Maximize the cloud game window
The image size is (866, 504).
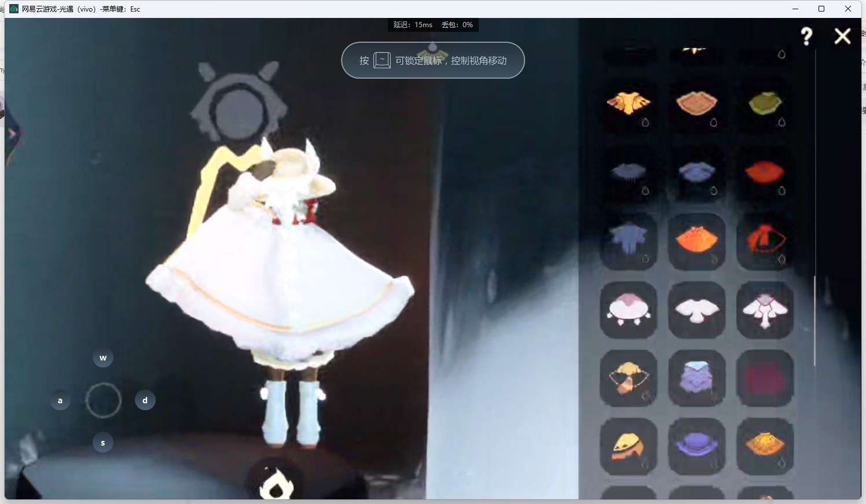(x=821, y=9)
